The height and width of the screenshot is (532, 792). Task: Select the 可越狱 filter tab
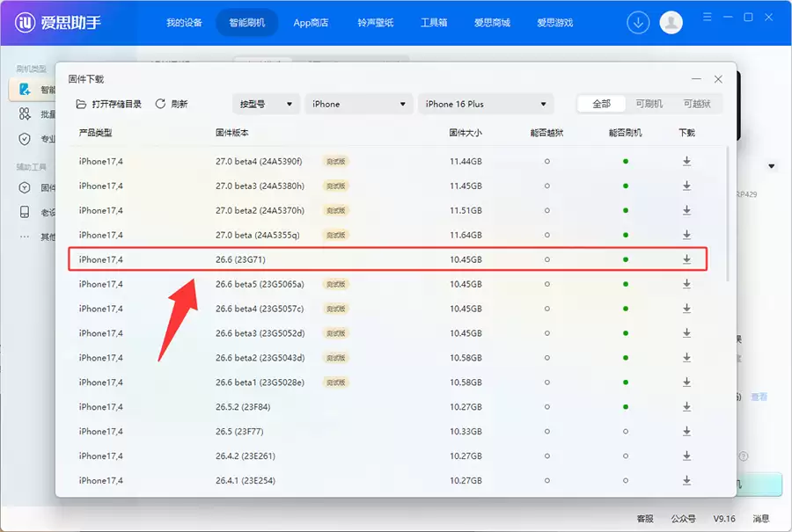[697, 104]
